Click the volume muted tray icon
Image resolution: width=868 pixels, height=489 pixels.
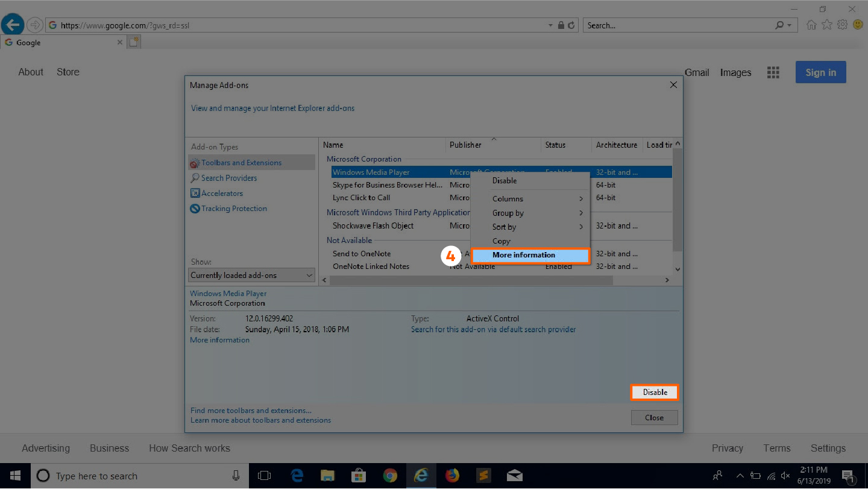(786, 476)
